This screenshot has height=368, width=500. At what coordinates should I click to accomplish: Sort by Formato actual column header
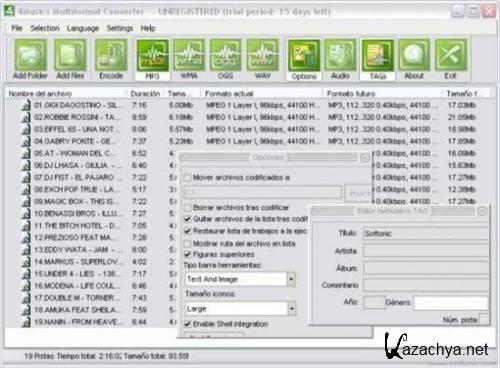(x=262, y=94)
